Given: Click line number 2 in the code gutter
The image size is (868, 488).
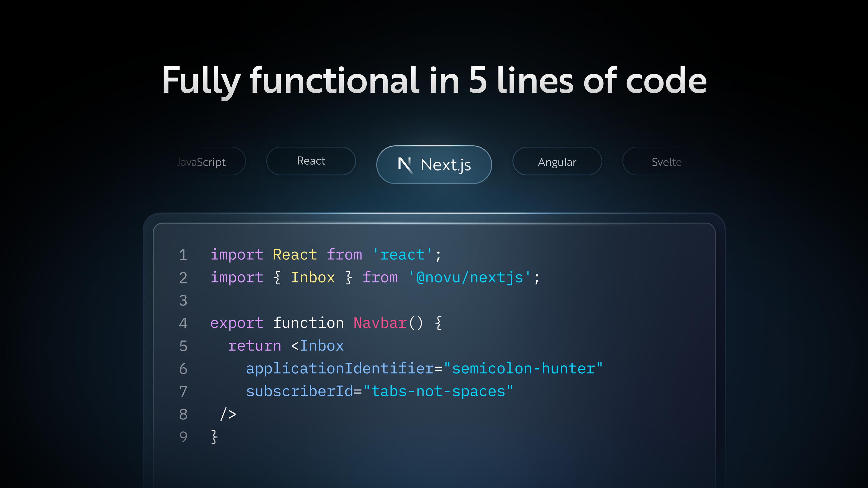Looking at the screenshot, I should tap(183, 278).
